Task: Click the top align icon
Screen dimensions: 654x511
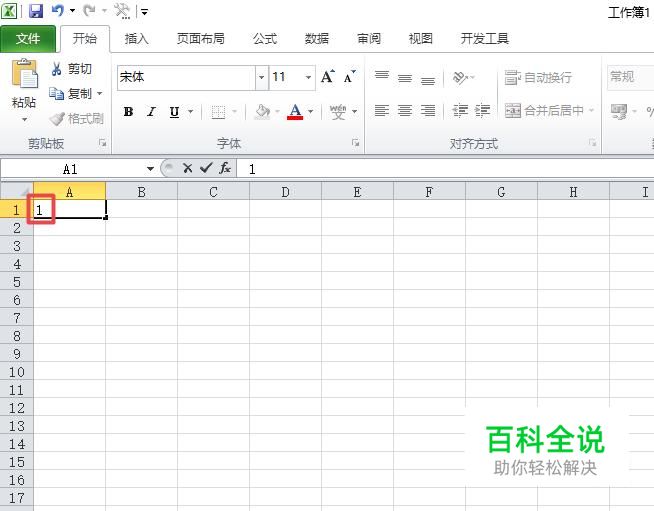Action: click(382, 77)
